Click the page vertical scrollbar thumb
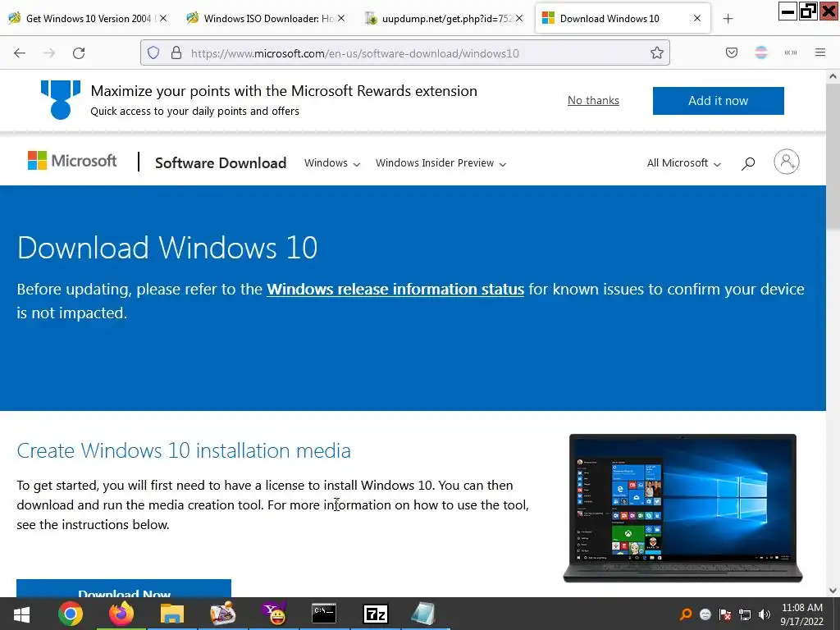 833,155
